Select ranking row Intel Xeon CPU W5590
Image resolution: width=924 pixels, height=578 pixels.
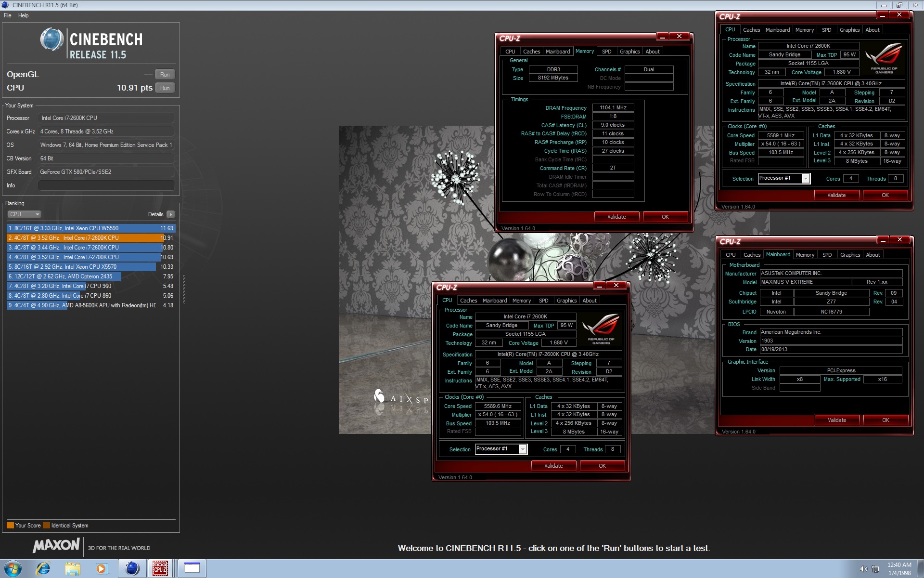point(91,228)
